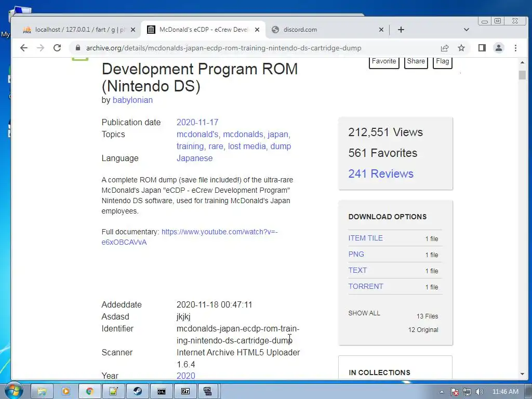Download the ITEM TILE option

coord(365,238)
